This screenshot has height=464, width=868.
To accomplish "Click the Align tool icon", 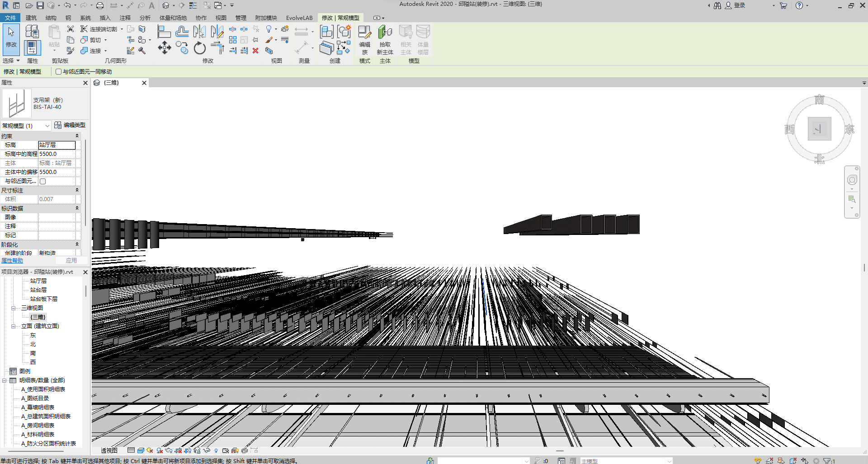I will (164, 32).
